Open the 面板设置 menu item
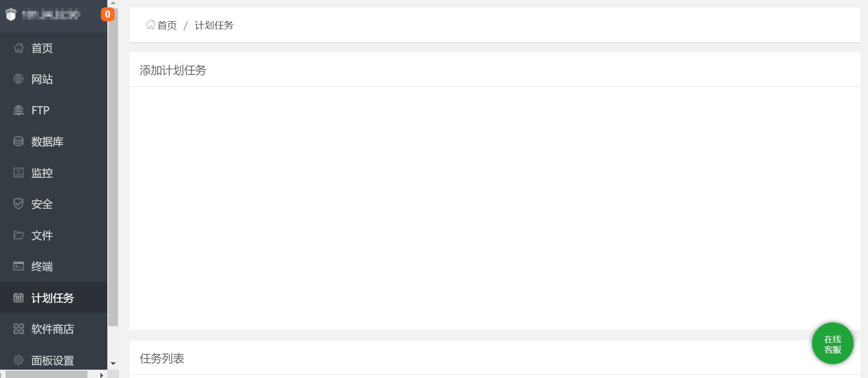This screenshot has width=868, height=378. (54, 360)
